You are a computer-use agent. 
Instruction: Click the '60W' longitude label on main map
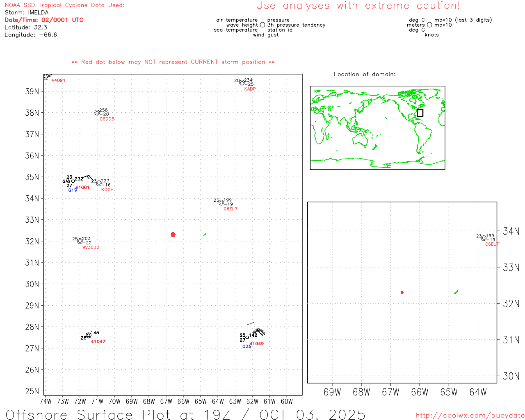287,401
